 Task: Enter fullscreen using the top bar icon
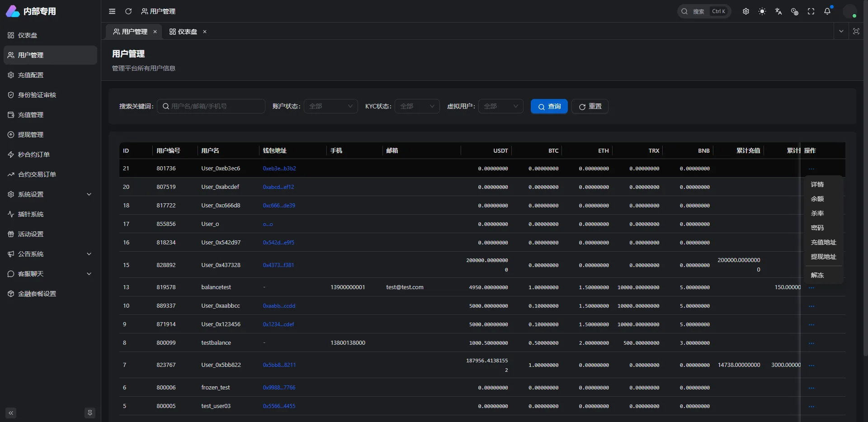811,11
